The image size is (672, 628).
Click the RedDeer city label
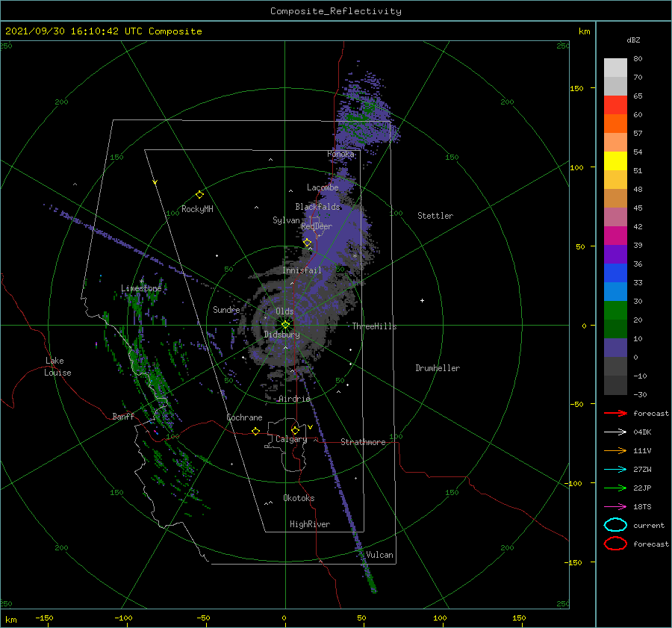click(x=317, y=226)
